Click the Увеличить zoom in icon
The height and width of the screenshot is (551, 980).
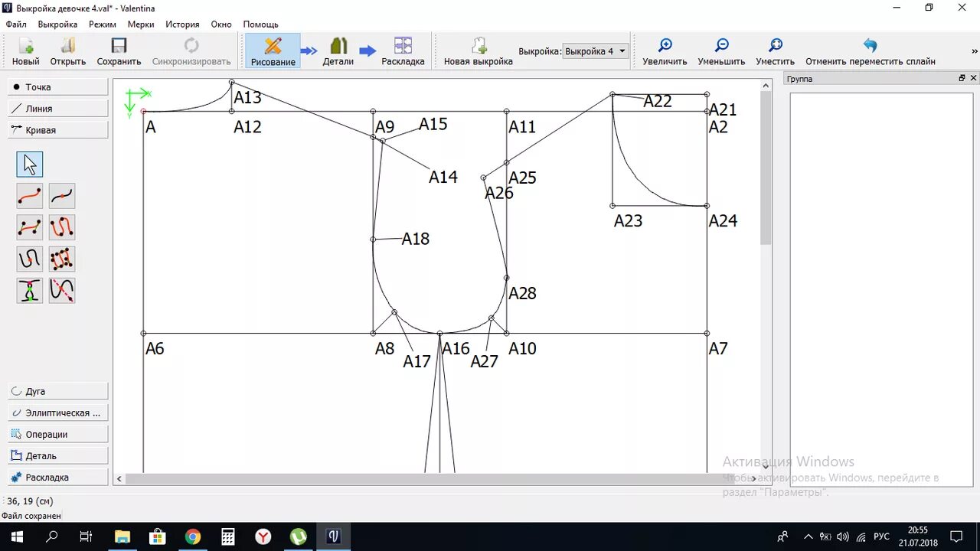click(665, 51)
